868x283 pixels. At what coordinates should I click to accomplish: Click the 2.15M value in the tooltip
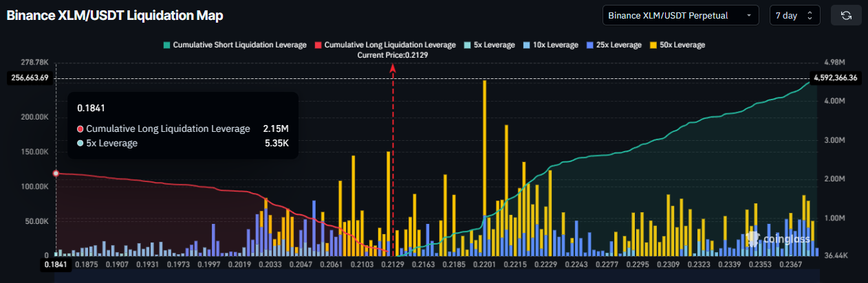(275, 128)
